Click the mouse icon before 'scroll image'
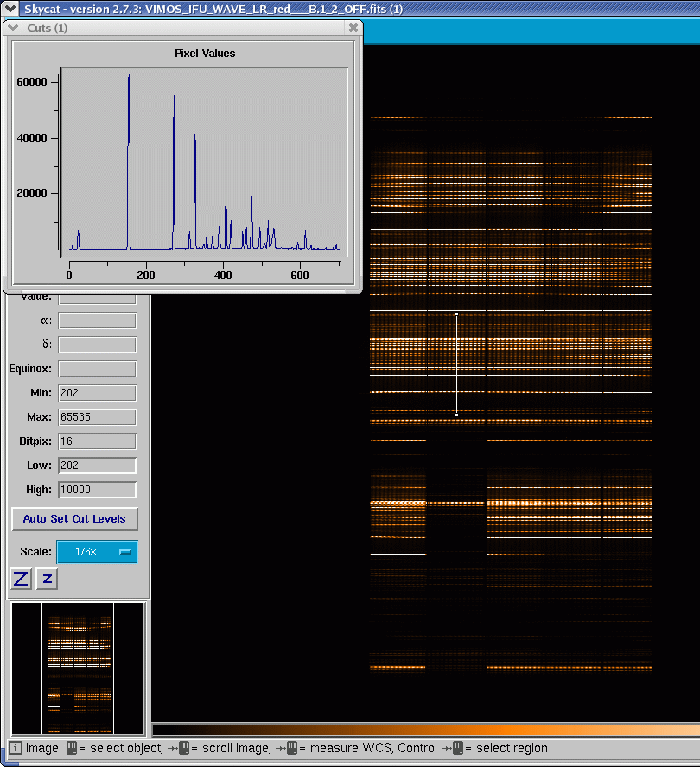The image size is (700, 767). point(183,748)
